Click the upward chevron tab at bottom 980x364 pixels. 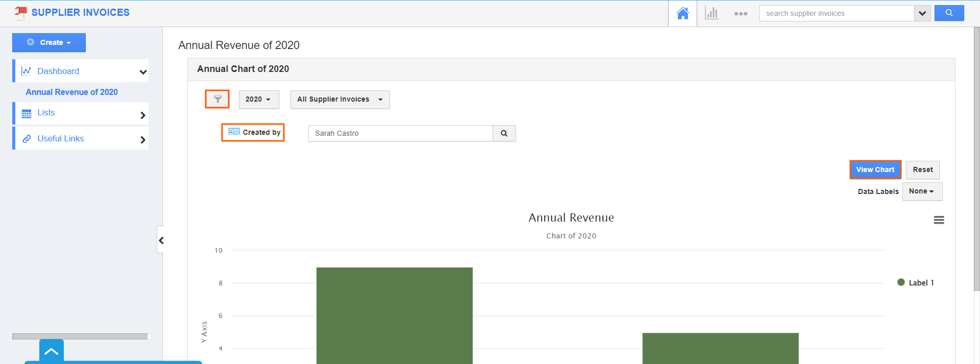[52, 351]
